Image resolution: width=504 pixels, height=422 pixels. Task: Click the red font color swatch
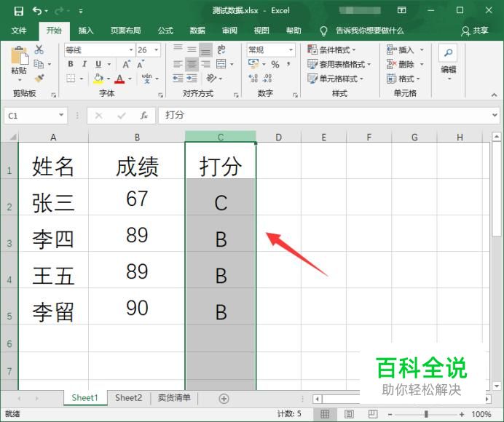[x=119, y=79]
